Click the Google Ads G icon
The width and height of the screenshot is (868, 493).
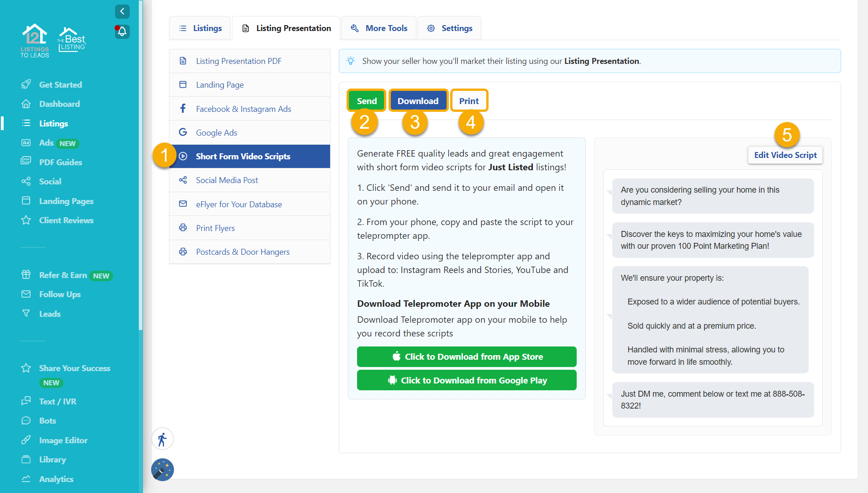[x=183, y=132]
